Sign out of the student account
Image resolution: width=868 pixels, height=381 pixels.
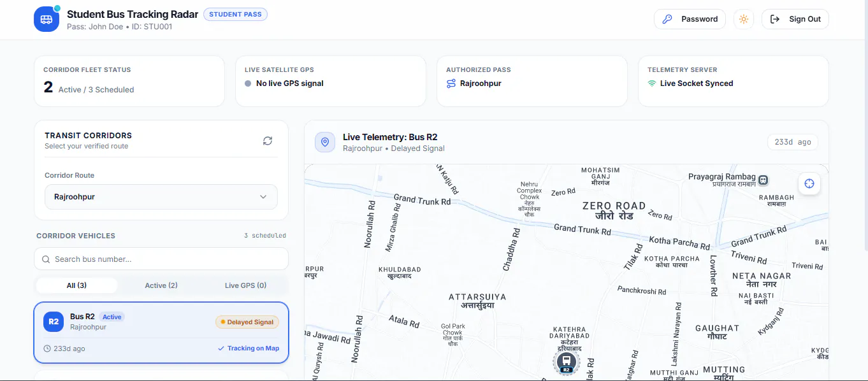(x=795, y=19)
